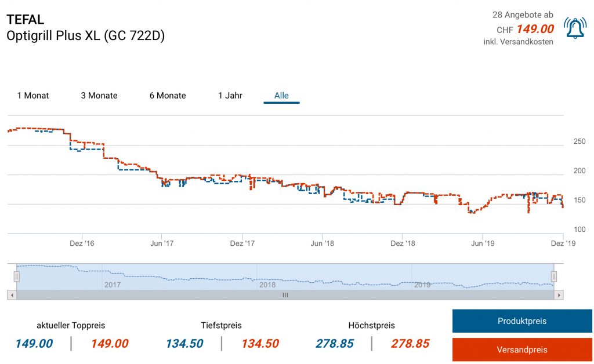Click the right navigator range handle
This screenshot has height=364, width=594.
554,276
